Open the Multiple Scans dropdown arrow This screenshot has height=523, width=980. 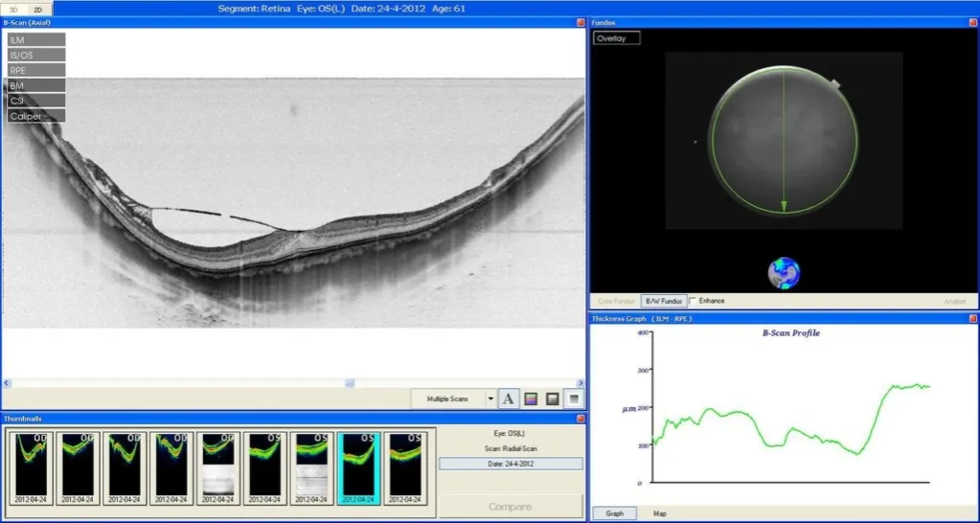pyautogui.click(x=490, y=398)
